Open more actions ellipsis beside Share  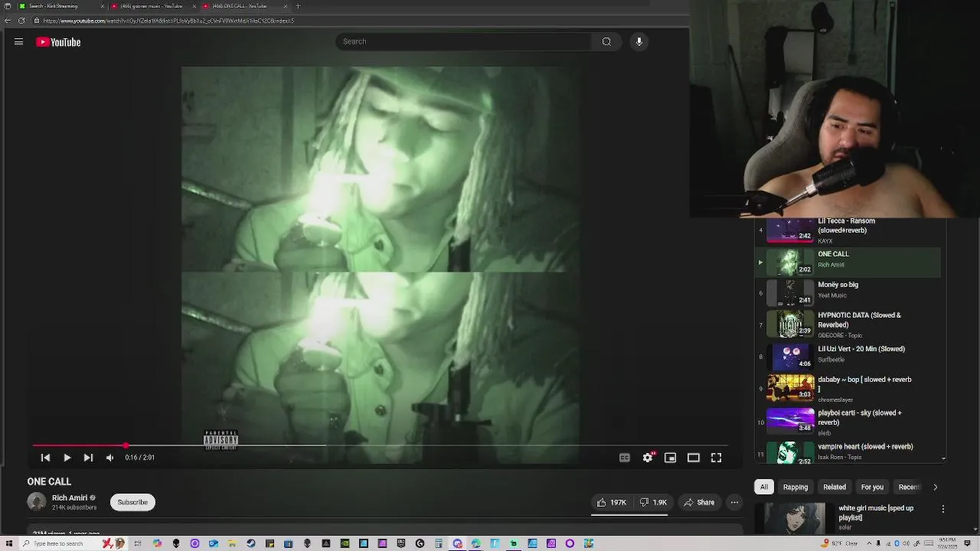click(734, 503)
